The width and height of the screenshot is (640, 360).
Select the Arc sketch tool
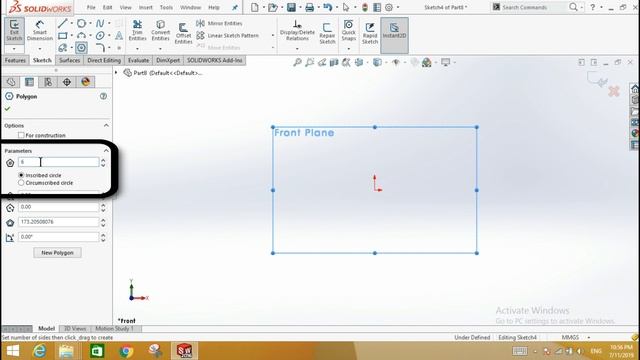(81, 36)
